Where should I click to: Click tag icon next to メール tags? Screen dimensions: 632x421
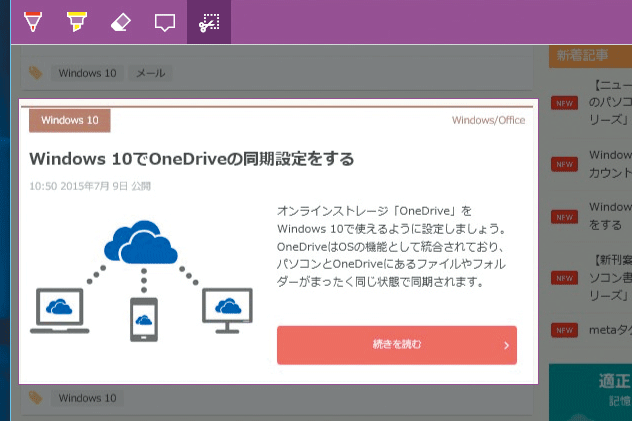pyautogui.click(x=35, y=73)
